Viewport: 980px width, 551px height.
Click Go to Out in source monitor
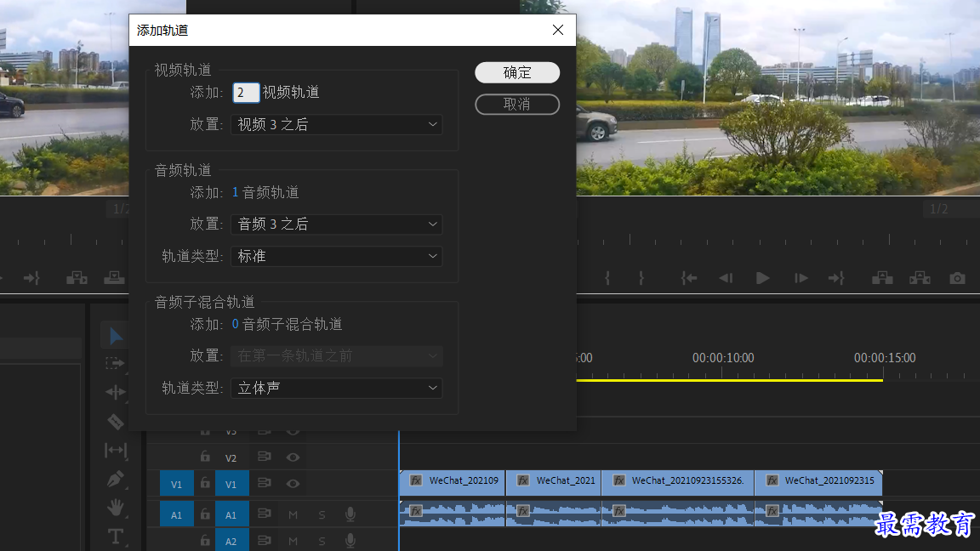coord(31,278)
